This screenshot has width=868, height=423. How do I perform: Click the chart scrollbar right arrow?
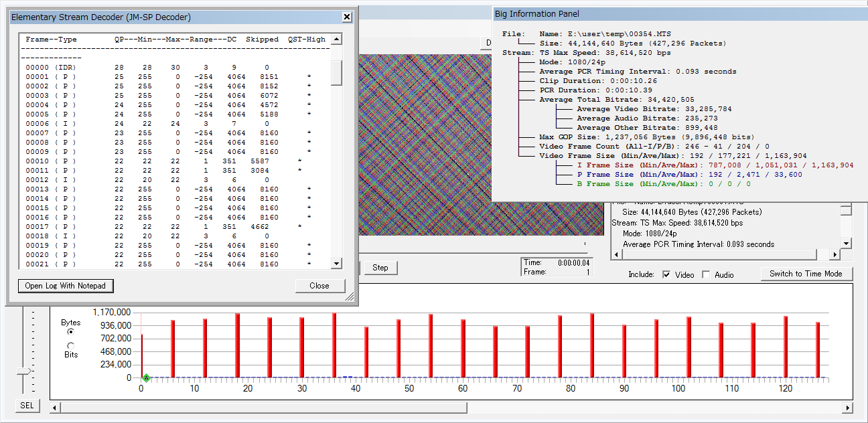pyautogui.click(x=847, y=408)
